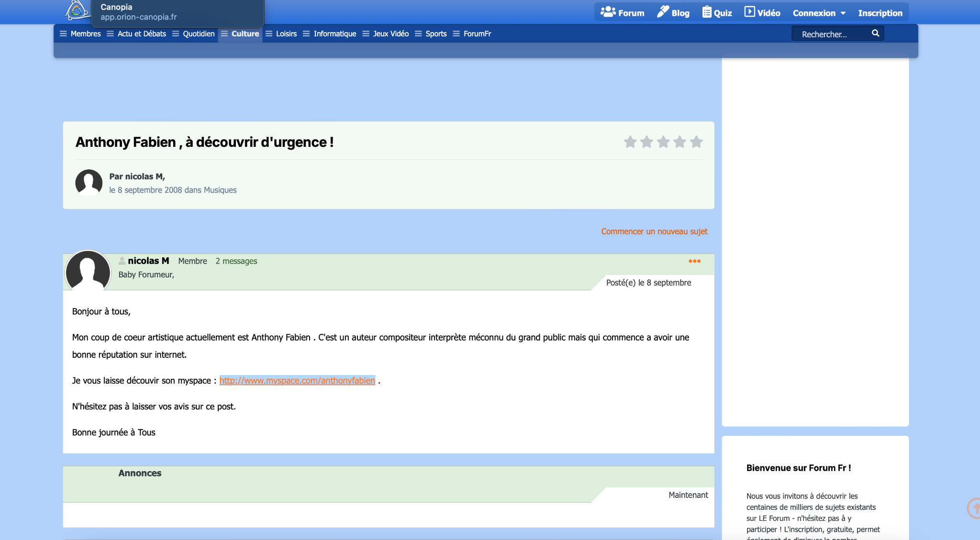
Task: Open the Quiz via its clipboard icon
Action: [x=707, y=12]
